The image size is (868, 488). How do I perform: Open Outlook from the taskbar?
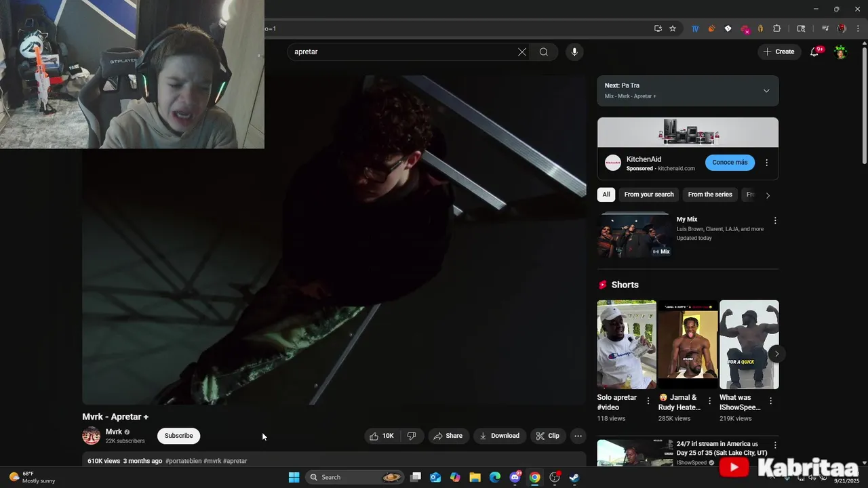point(435,477)
